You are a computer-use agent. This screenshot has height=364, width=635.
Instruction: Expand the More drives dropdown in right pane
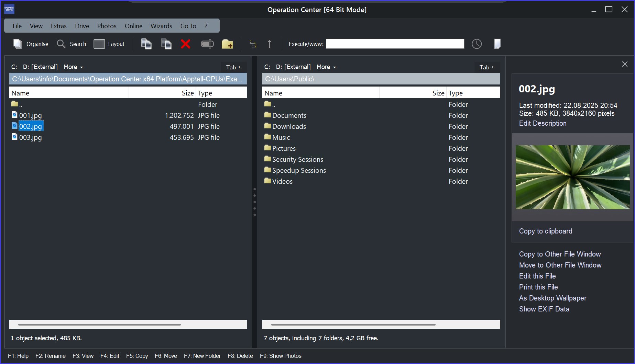326,67
